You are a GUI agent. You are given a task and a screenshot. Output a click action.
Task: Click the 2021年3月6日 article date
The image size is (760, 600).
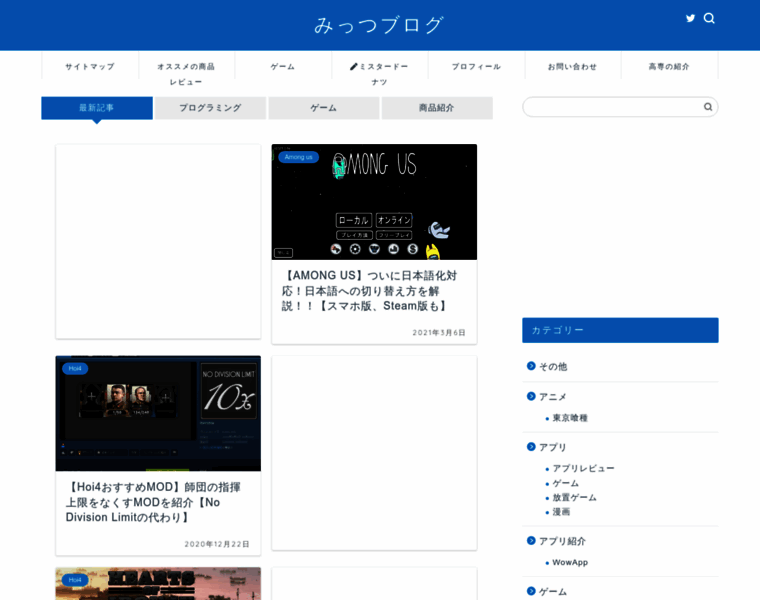[439, 332]
